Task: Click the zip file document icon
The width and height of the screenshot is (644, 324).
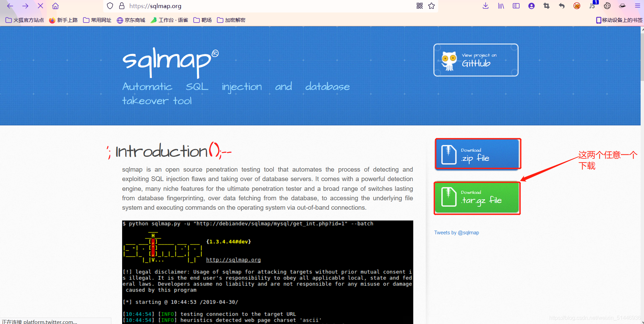Action: 449,154
